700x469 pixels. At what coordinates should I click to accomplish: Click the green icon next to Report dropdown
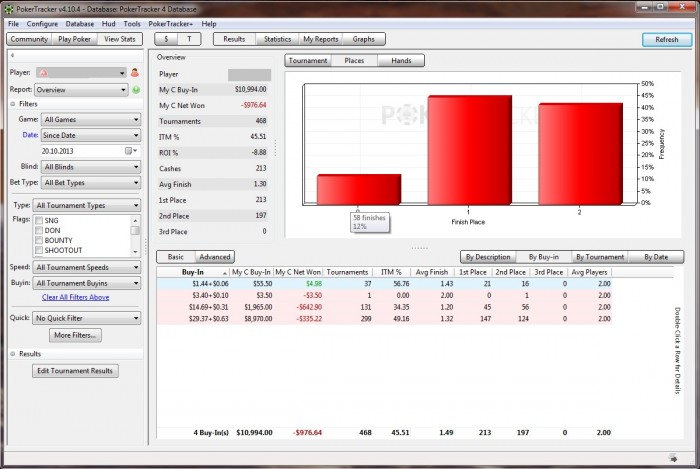tap(136, 90)
